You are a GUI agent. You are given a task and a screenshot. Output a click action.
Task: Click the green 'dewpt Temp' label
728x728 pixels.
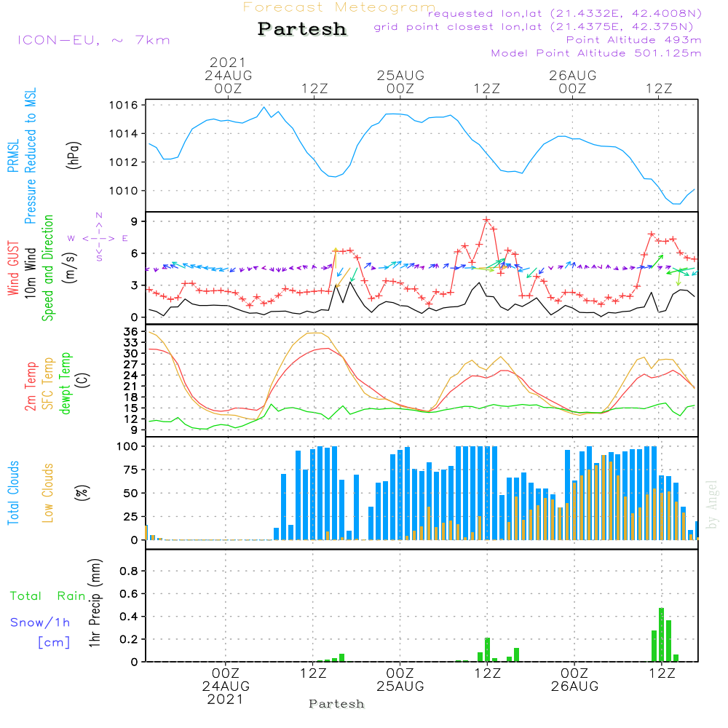pos(66,383)
